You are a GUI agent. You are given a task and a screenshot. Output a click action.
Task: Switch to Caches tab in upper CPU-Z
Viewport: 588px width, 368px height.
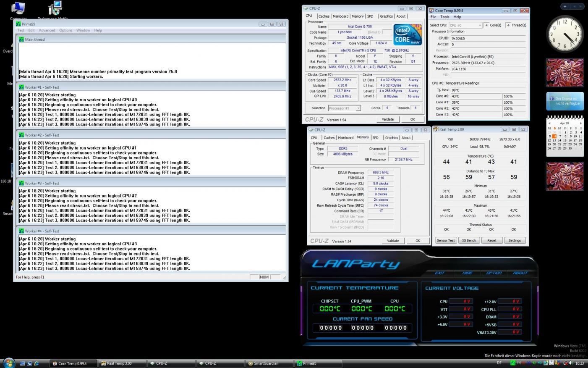pos(324,16)
